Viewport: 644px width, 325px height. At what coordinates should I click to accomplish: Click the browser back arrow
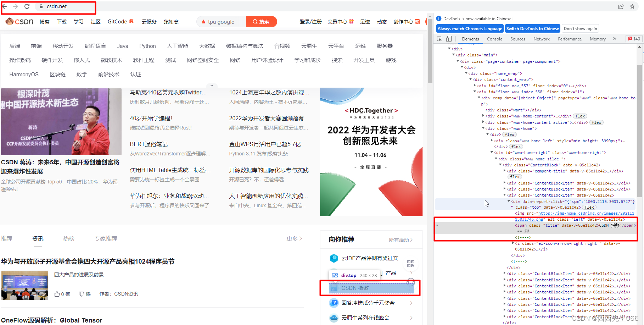(x=4, y=6)
